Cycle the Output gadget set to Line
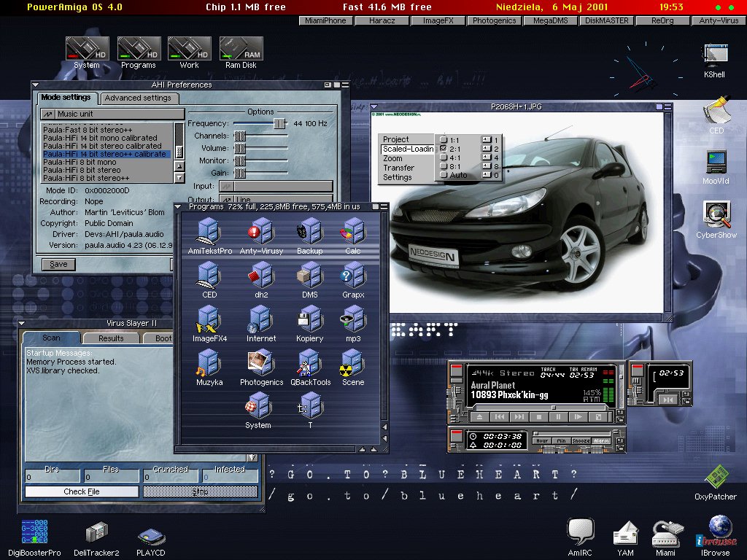 click(x=276, y=200)
